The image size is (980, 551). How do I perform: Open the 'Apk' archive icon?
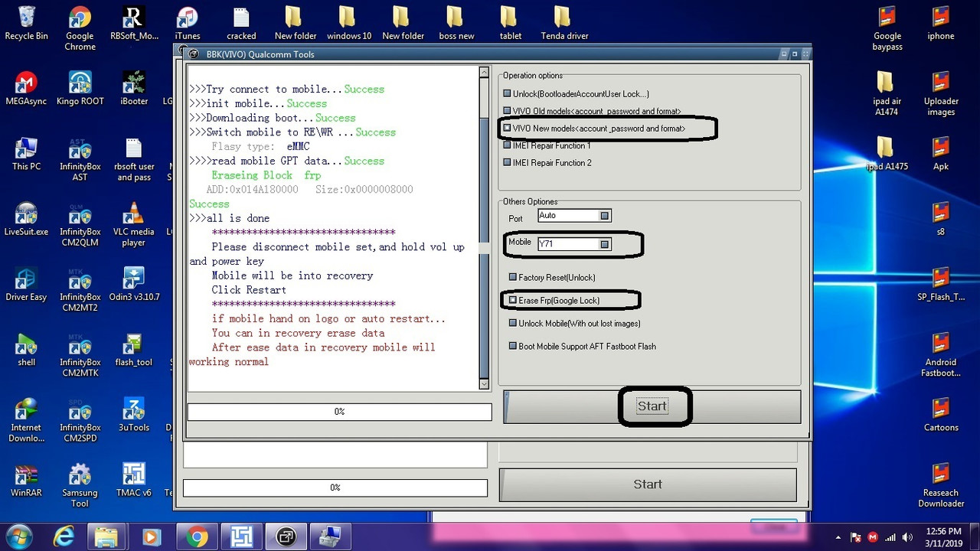pyautogui.click(x=941, y=153)
